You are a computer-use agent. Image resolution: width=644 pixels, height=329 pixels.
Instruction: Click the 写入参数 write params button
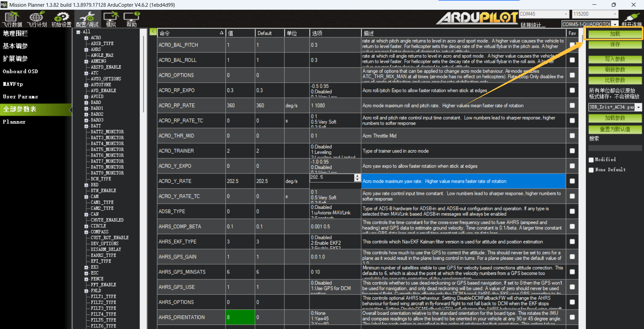(615, 59)
